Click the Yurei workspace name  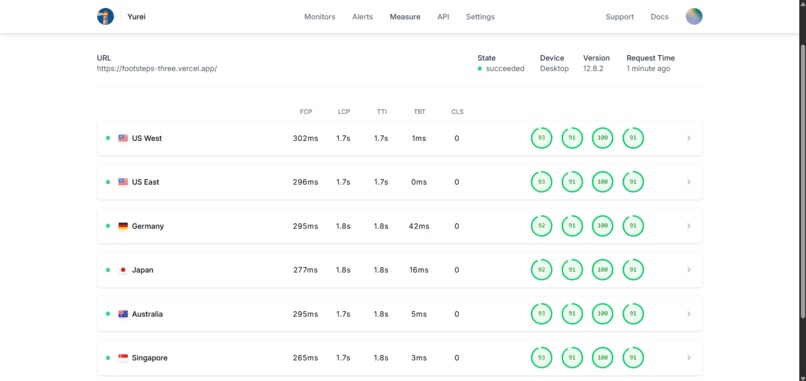[136, 17]
